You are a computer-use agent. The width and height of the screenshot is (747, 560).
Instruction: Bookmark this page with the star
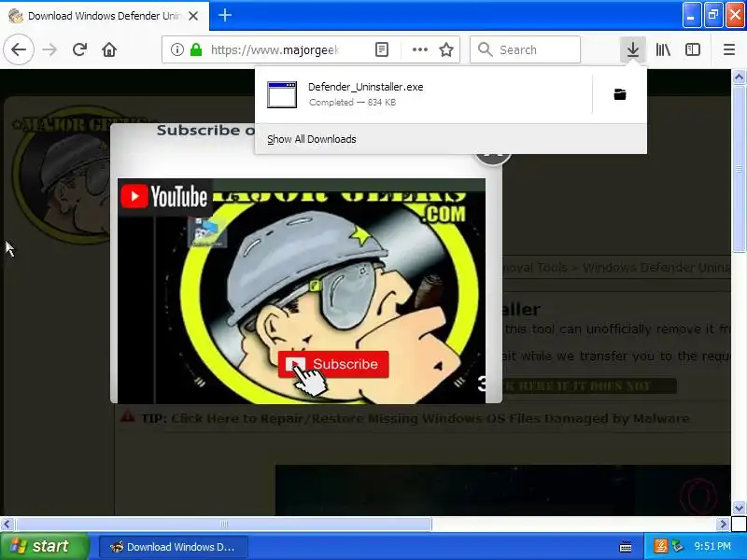click(446, 49)
